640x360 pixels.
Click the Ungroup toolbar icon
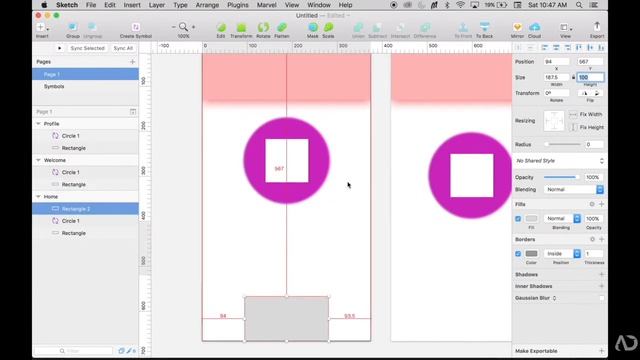pyautogui.click(x=92, y=27)
